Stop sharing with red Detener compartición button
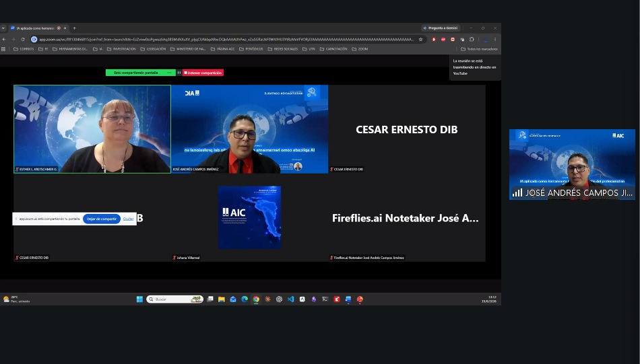 pyautogui.click(x=203, y=73)
